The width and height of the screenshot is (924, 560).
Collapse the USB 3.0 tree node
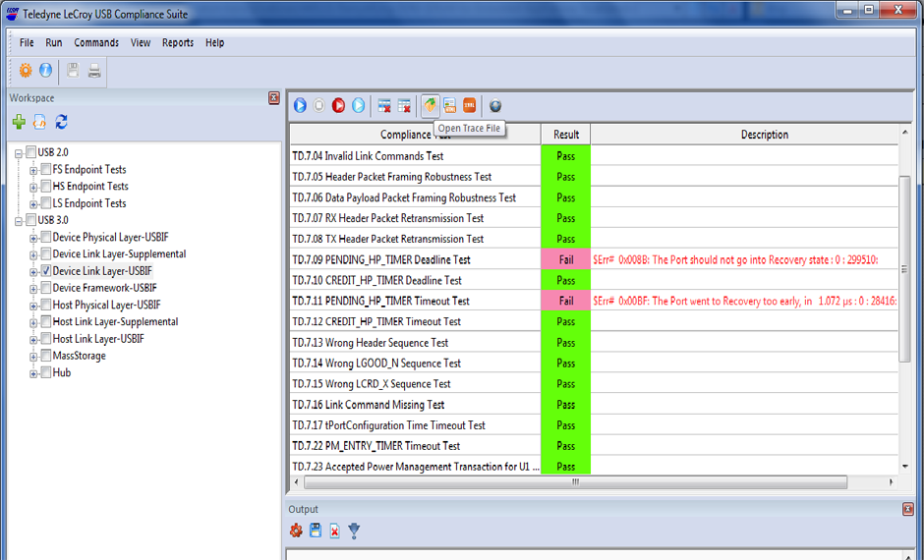(19, 220)
